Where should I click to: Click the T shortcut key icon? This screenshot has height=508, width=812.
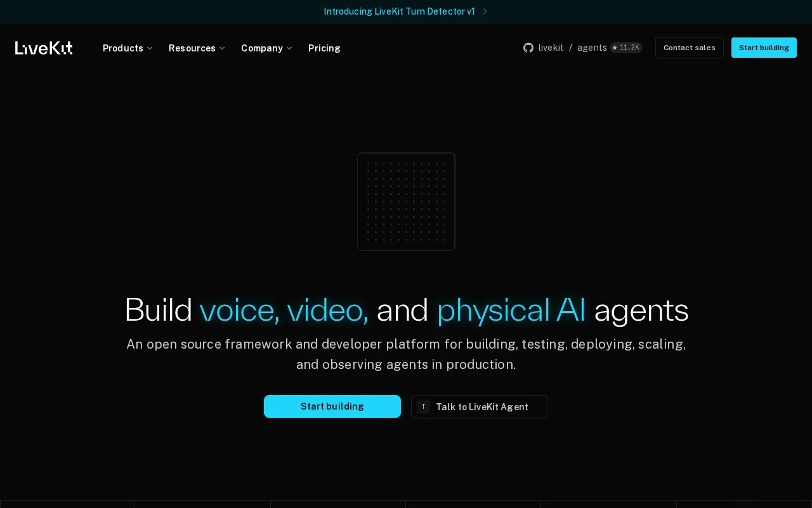click(x=423, y=407)
